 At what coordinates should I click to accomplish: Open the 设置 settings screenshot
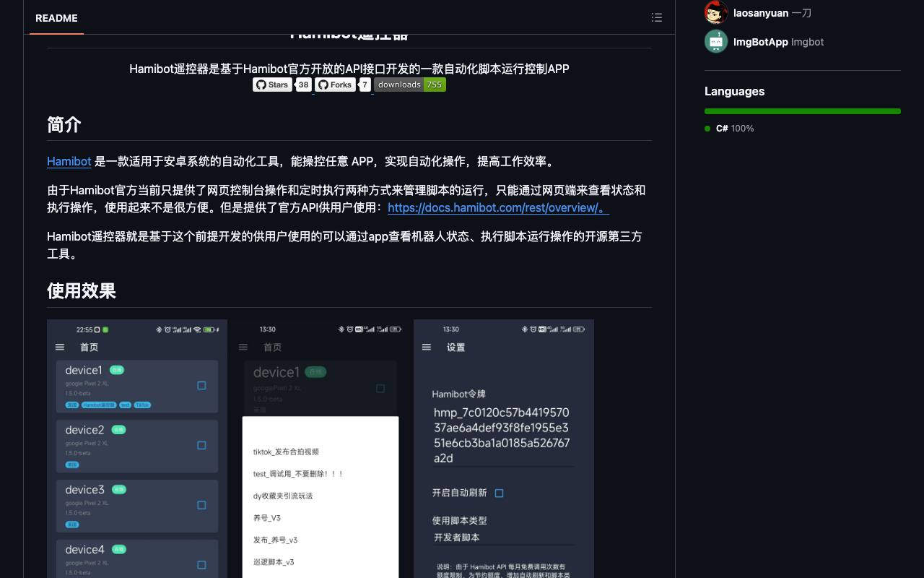point(504,449)
